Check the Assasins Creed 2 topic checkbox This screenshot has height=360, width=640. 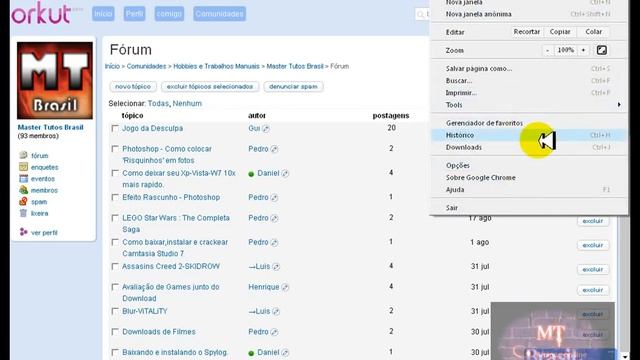(x=115, y=266)
